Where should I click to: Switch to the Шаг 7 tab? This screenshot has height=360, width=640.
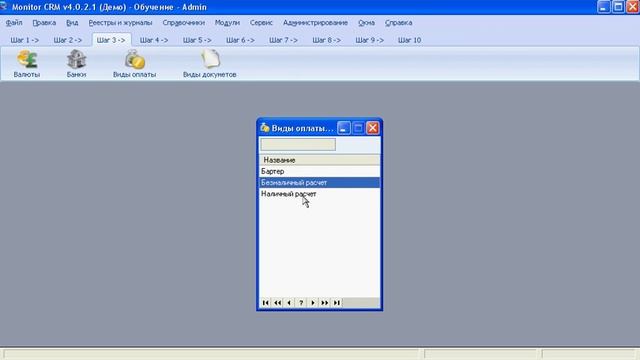click(283, 40)
